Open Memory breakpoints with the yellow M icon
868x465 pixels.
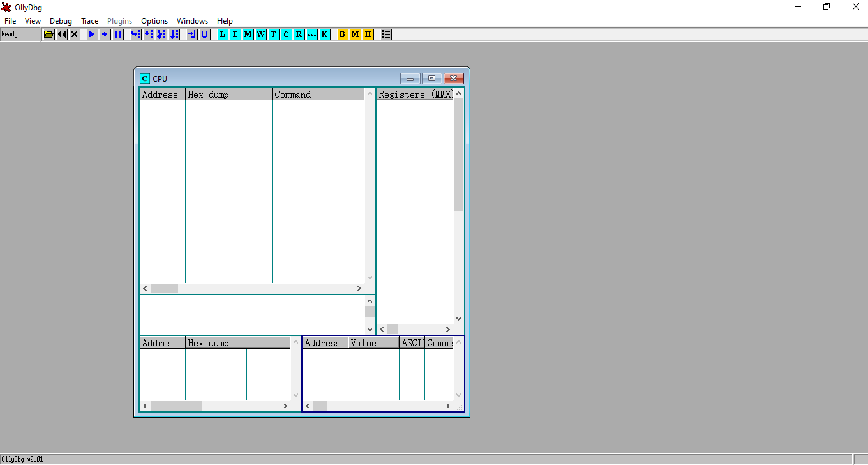coord(355,34)
